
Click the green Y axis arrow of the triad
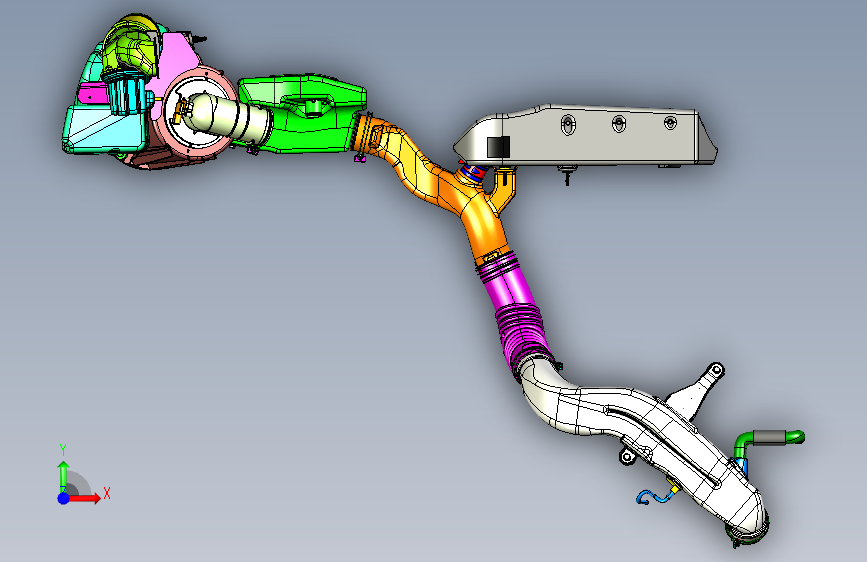pos(64,475)
